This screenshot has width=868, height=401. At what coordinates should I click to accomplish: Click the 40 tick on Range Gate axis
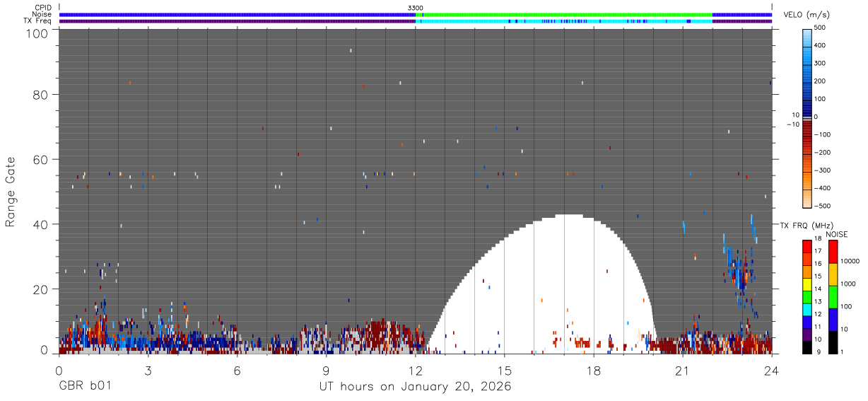pyautogui.click(x=42, y=224)
